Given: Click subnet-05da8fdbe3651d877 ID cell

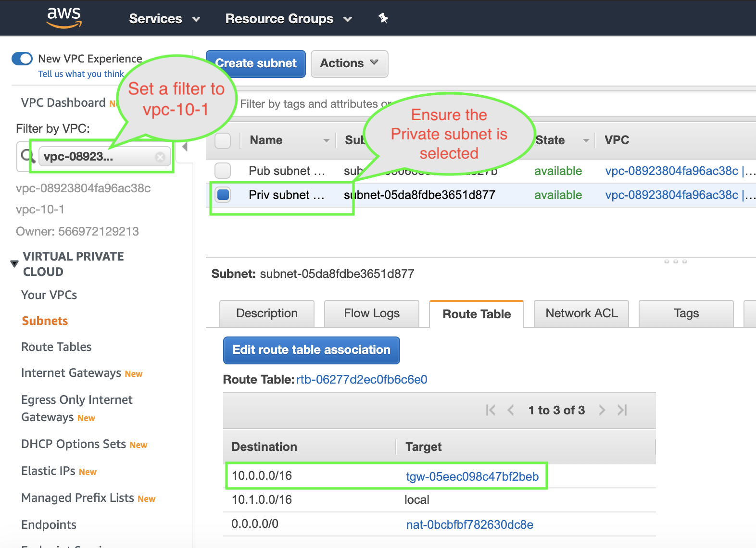Looking at the screenshot, I should click(419, 195).
